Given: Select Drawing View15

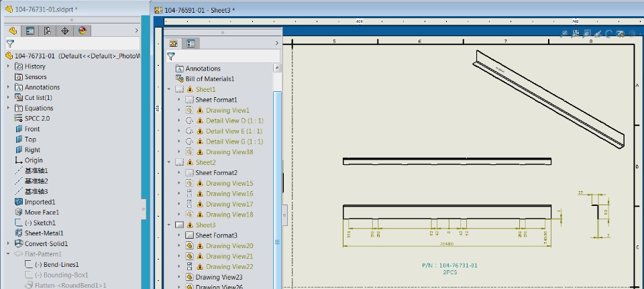Looking at the screenshot, I should [229, 183].
